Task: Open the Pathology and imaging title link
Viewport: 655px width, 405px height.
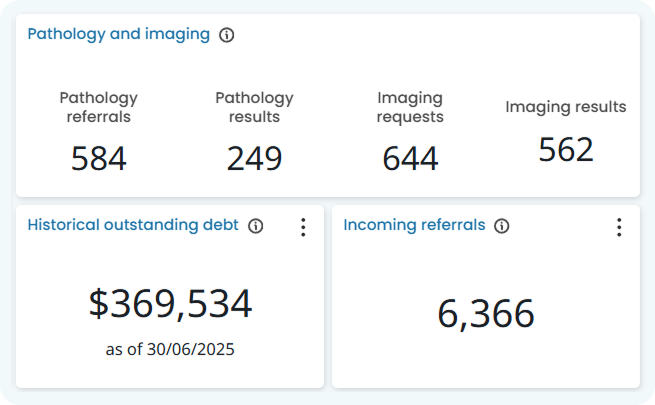Action: [x=119, y=34]
